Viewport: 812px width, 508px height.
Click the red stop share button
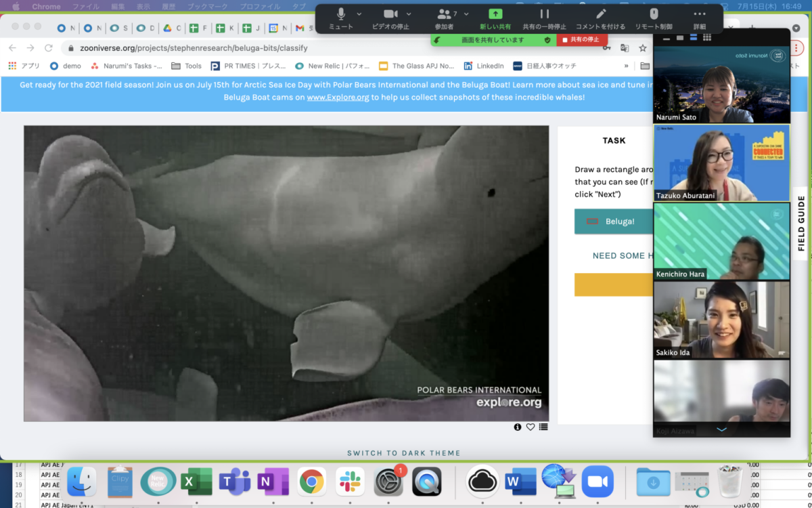point(582,40)
